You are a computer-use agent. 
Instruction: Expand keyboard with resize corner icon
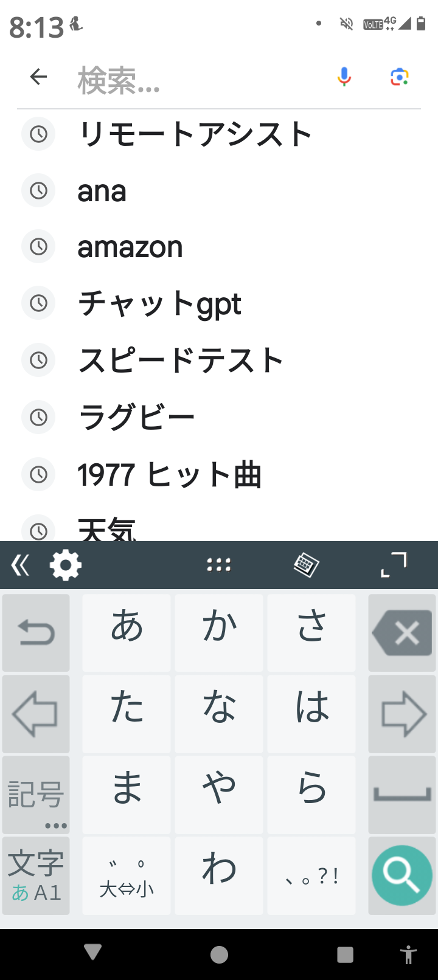pos(394,565)
